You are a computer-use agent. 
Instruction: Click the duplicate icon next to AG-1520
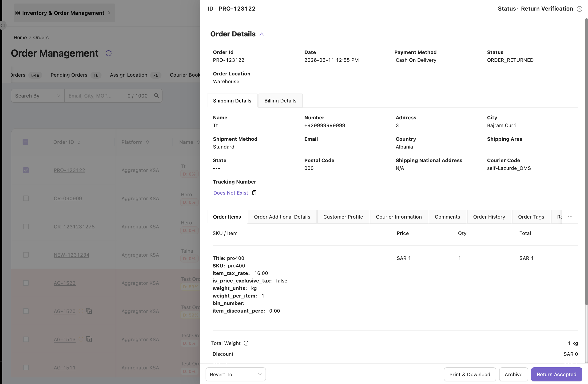point(89,311)
